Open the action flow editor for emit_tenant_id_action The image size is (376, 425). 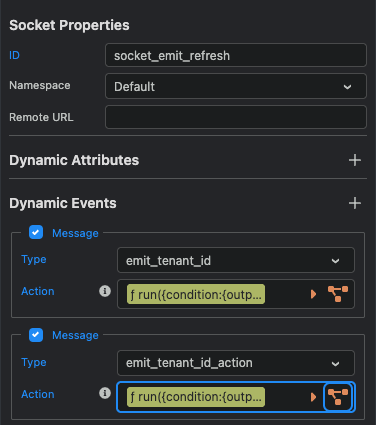(338, 397)
